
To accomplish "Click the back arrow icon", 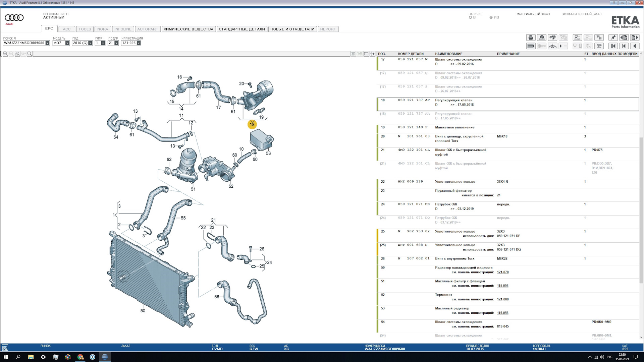I will click(x=635, y=46).
